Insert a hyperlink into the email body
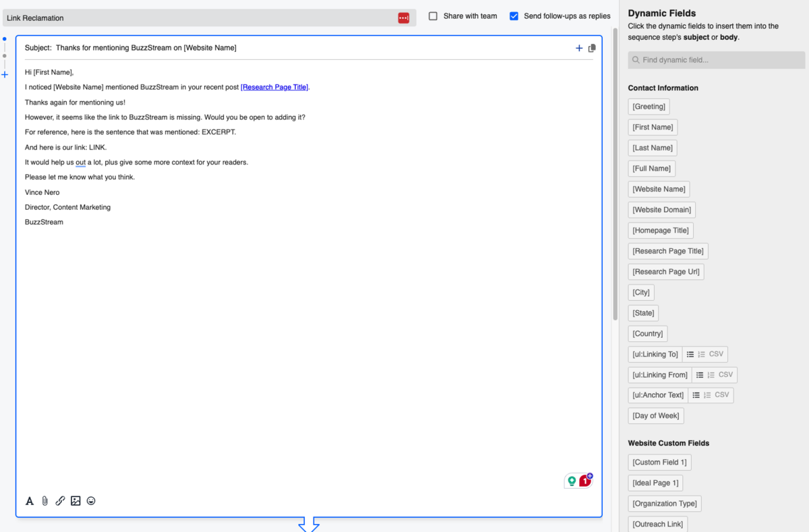Viewport: 809px width, 532px height. pyautogui.click(x=60, y=500)
